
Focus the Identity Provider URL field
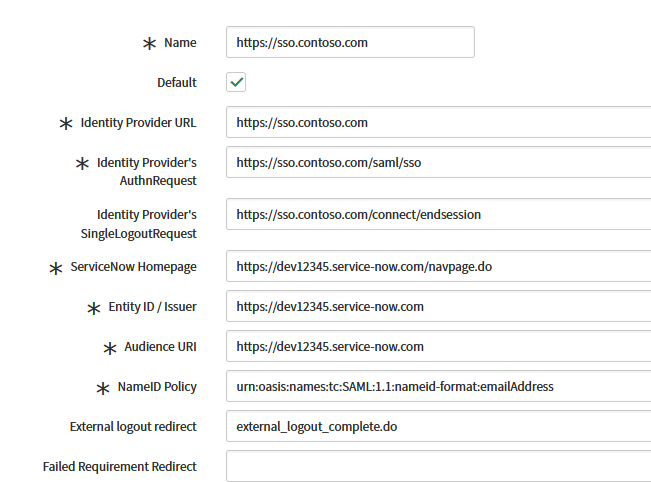coord(437,122)
